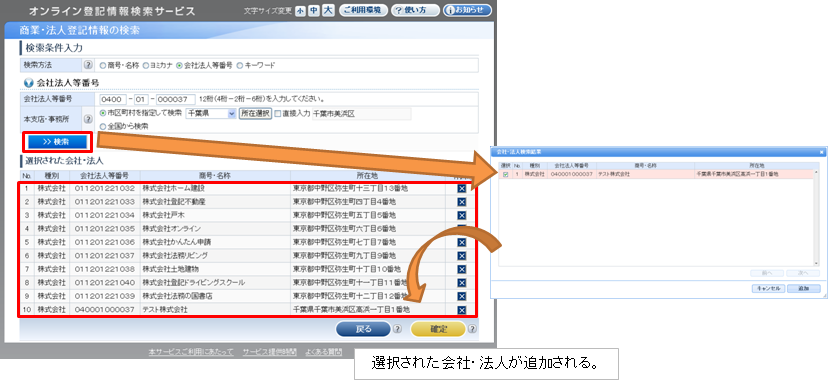Click 011201221040 number cell

[x=105, y=283]
